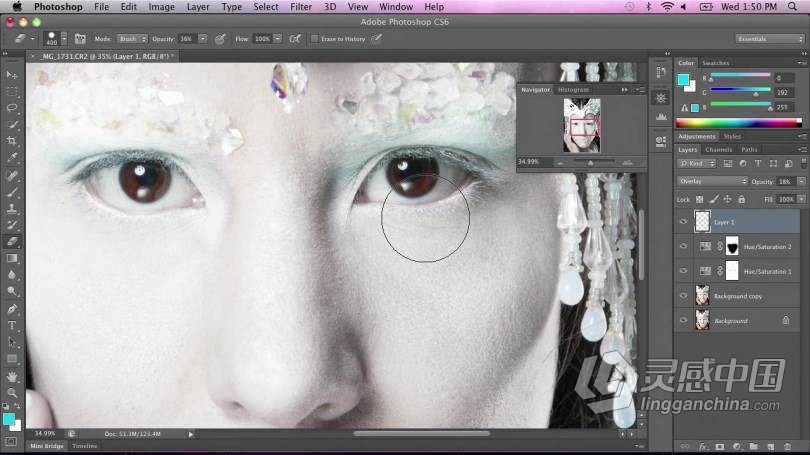Open the Kind layer filter dropdown
810x455 pixels.
[696, 164]
